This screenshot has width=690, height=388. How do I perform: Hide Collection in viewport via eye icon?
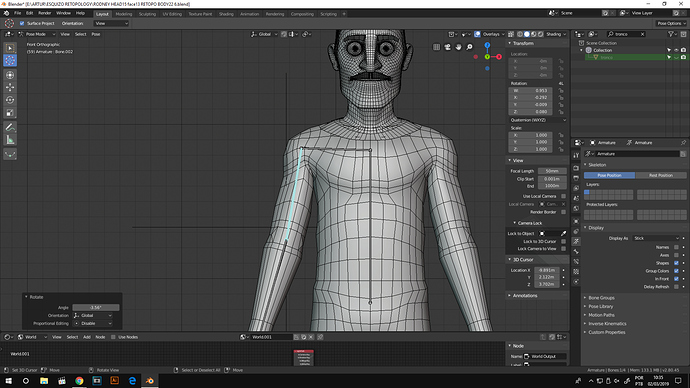[x=676, y=50]
